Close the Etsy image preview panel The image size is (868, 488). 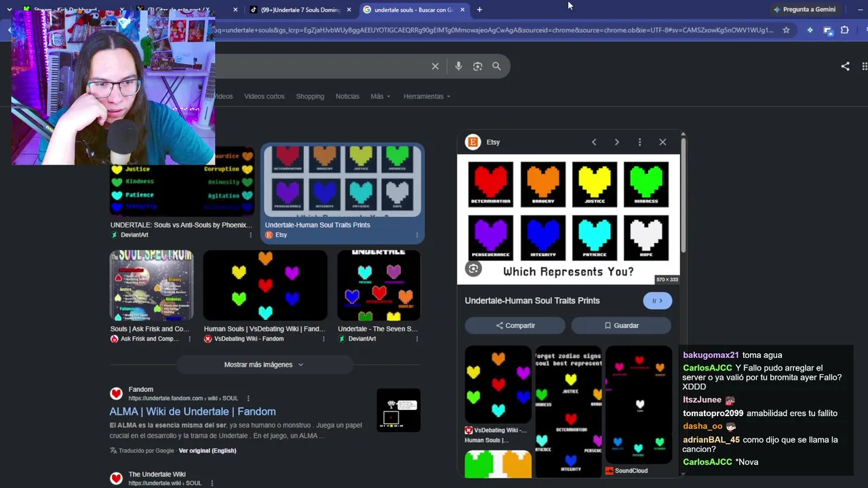coord(663,142)
